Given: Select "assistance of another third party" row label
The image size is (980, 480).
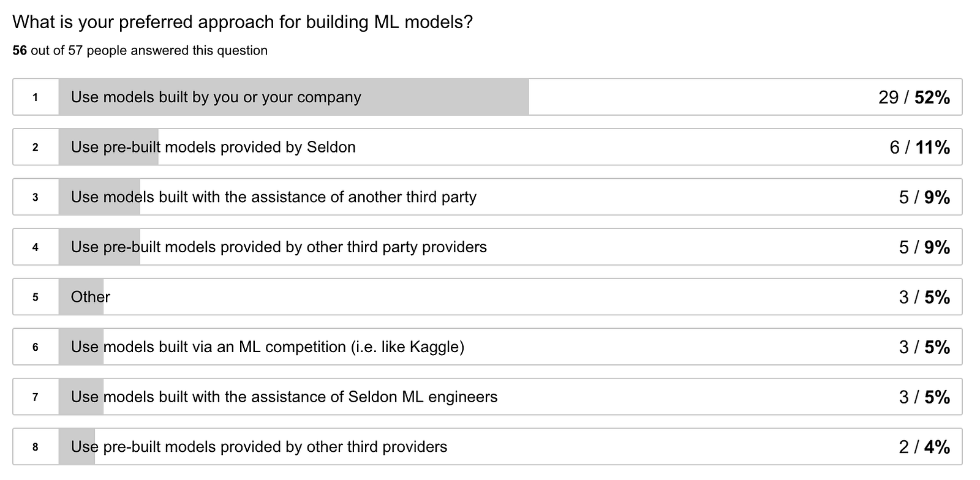Looking at the screenshot, I should pyautogui.click(x=273, y=197).
